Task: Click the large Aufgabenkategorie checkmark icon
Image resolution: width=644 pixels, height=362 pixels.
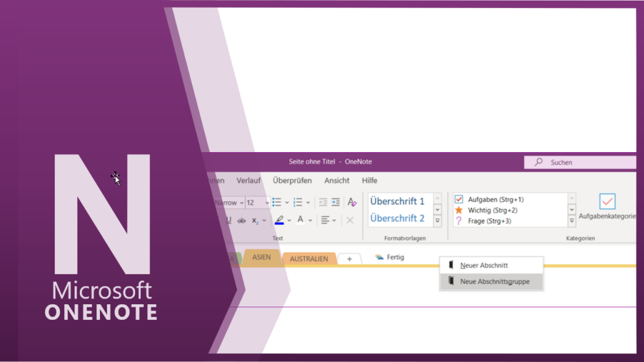Action: (607, 202)
